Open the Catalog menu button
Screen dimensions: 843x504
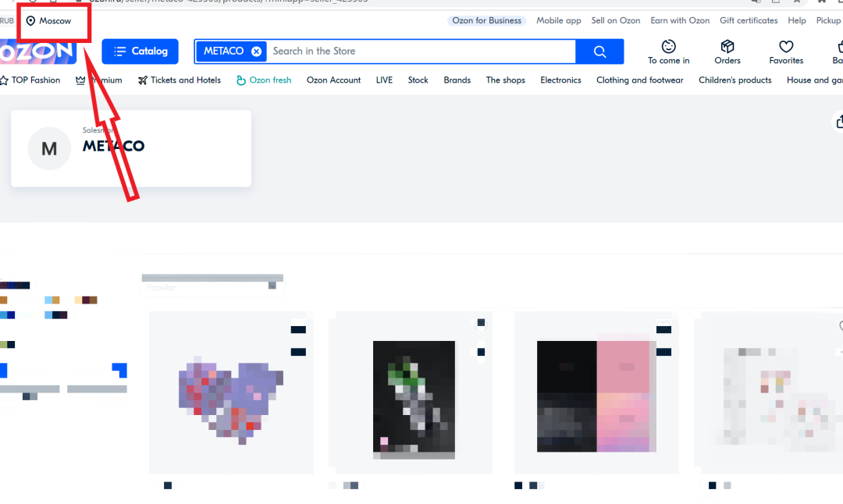(140, 51)
